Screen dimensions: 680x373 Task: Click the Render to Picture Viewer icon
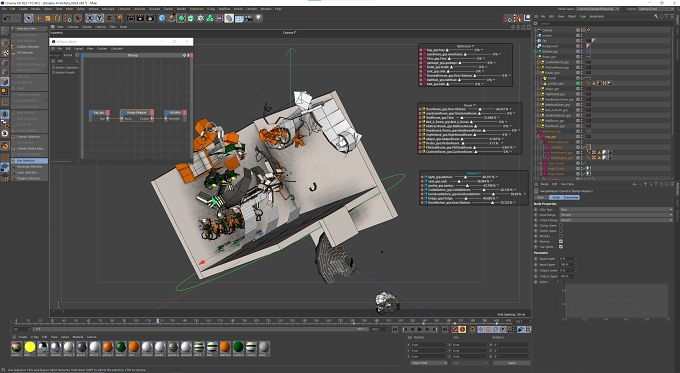tap(140, 18)
